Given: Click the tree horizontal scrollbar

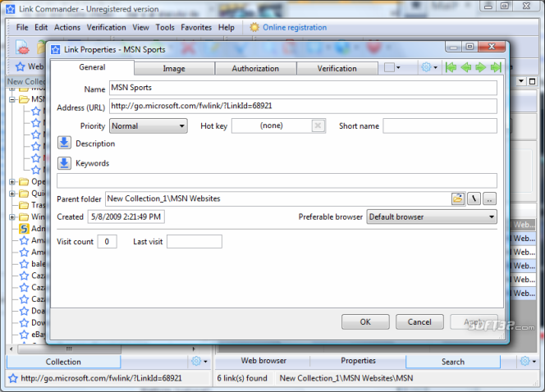Looking at the screenshot, I should (103, 349).
